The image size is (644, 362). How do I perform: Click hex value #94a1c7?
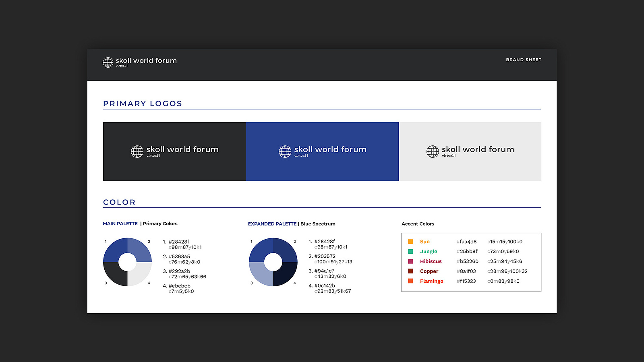point(325,271)
